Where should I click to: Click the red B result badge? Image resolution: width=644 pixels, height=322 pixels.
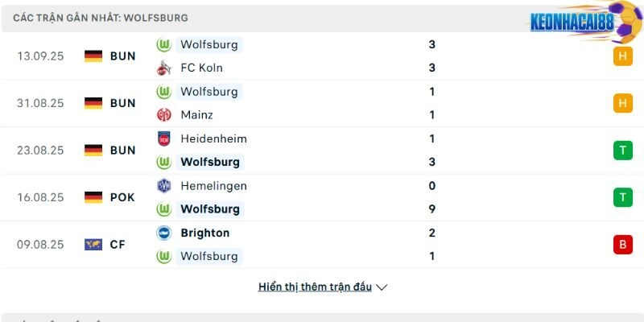pos(622,244)
